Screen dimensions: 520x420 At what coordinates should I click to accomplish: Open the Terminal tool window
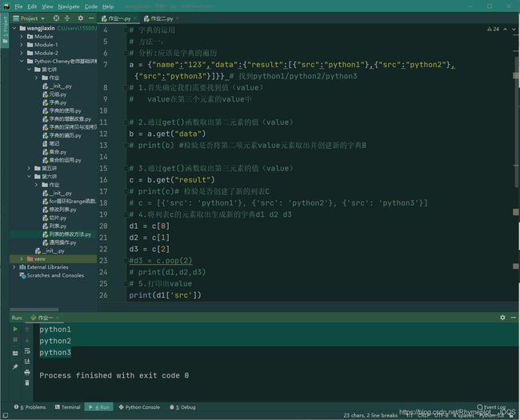(68, 407)
